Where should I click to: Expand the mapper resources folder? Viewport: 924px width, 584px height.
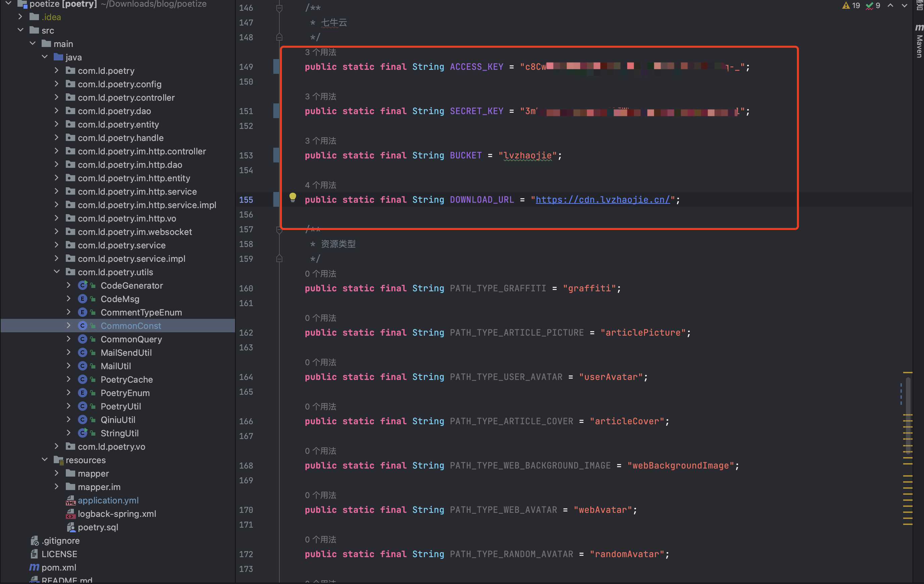tap(56, 473)
